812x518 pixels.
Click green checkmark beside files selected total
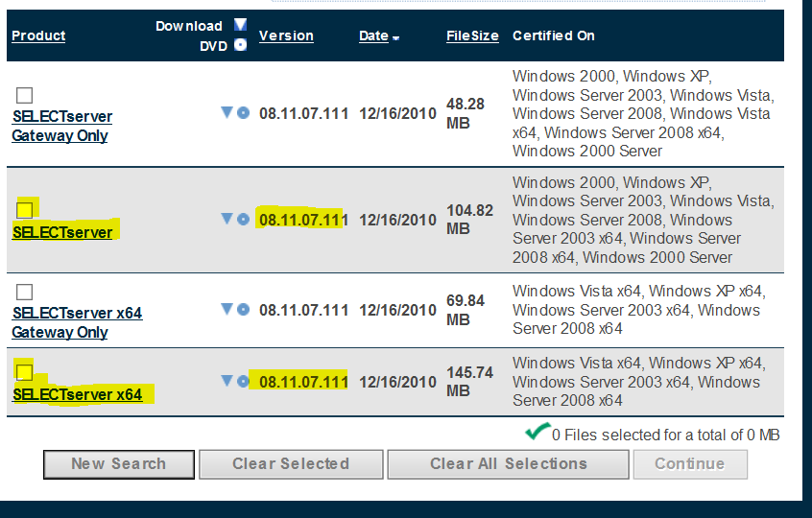point(537,431)
